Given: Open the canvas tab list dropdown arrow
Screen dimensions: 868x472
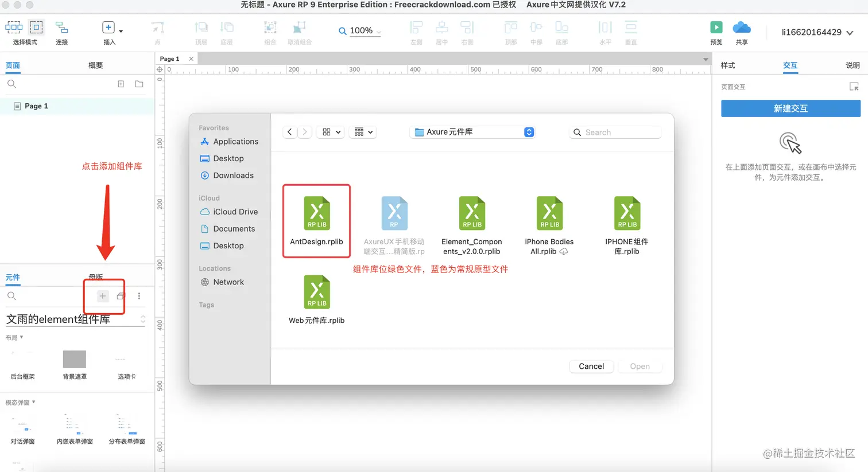Looking at the screenshot, I should click(x=706, y=60).
